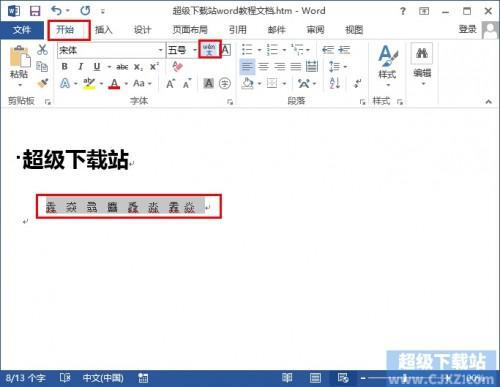Switch to the 插入 Insert tab
The width and height of the screenshot is (500, 387).
coord(104,30)
